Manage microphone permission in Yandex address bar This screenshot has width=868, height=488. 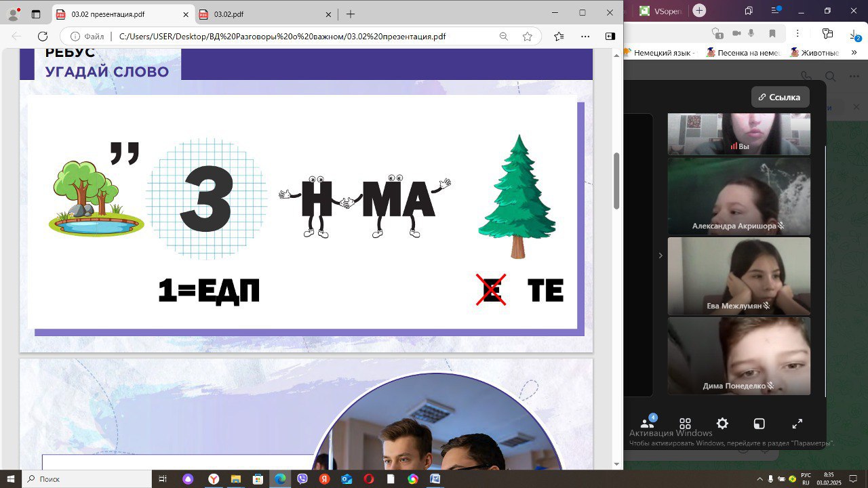click(x=751, y=33)
